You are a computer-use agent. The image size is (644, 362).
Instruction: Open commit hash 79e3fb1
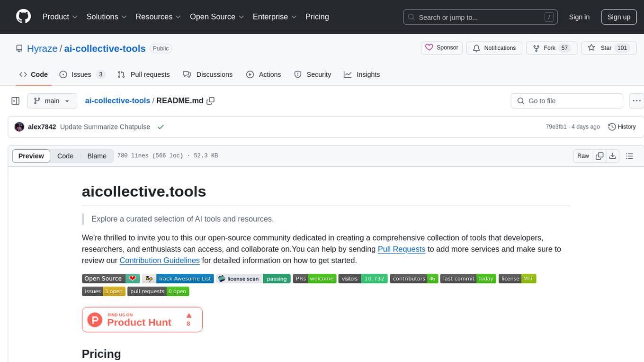tap(556, 127)
